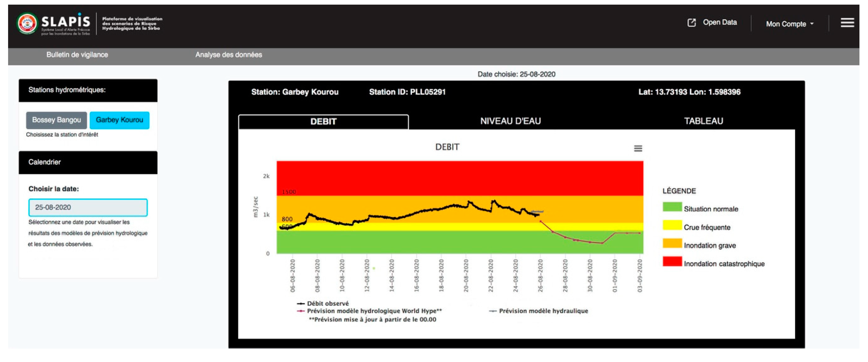This screenshot has height=362, width=868.
Task: Click the m3/sec y-axis label
Action: tap(255, 207)
